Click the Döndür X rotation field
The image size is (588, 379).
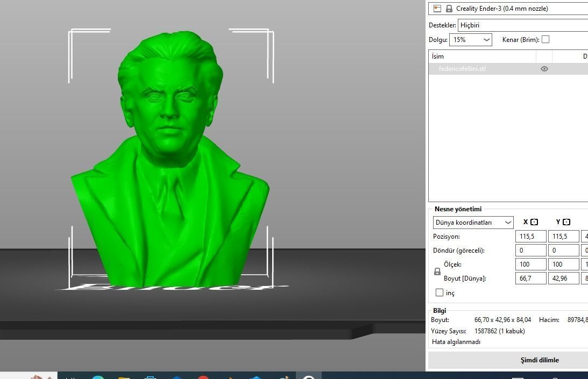(x=530, y=250)
